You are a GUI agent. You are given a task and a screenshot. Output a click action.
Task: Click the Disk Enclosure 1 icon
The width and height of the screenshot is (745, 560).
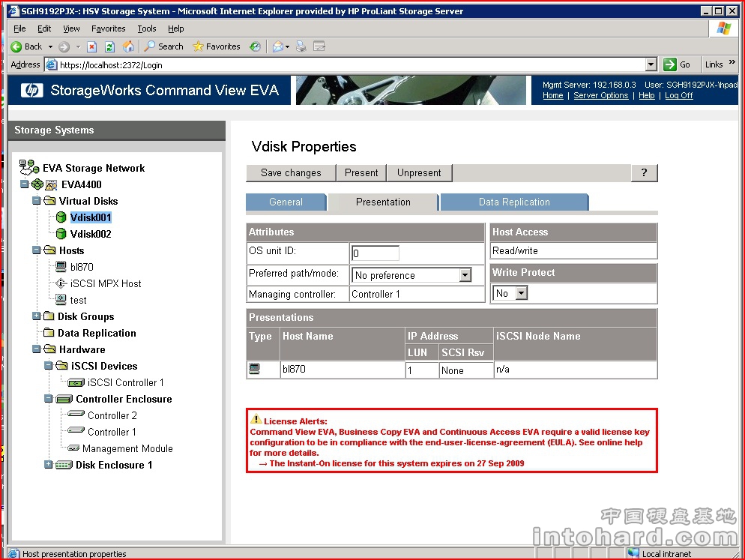coord(64,465)
